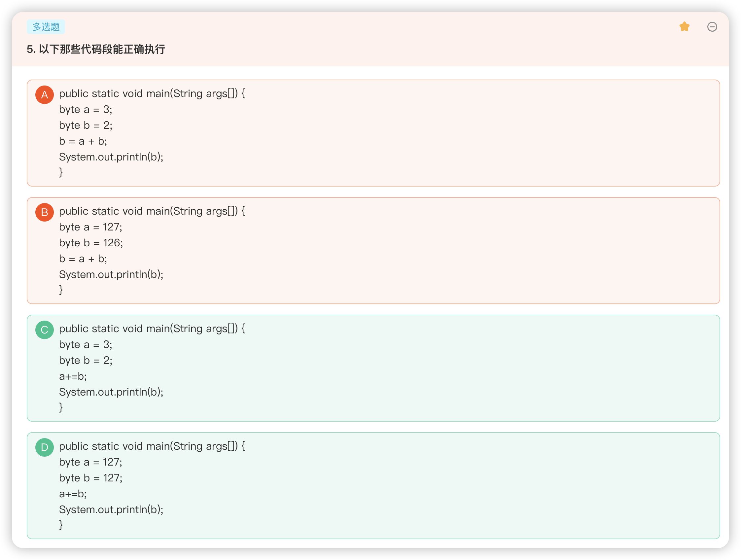
Task: Click the 多选题 question type tag
Action: pyautogui.click(x=46, y=26)
